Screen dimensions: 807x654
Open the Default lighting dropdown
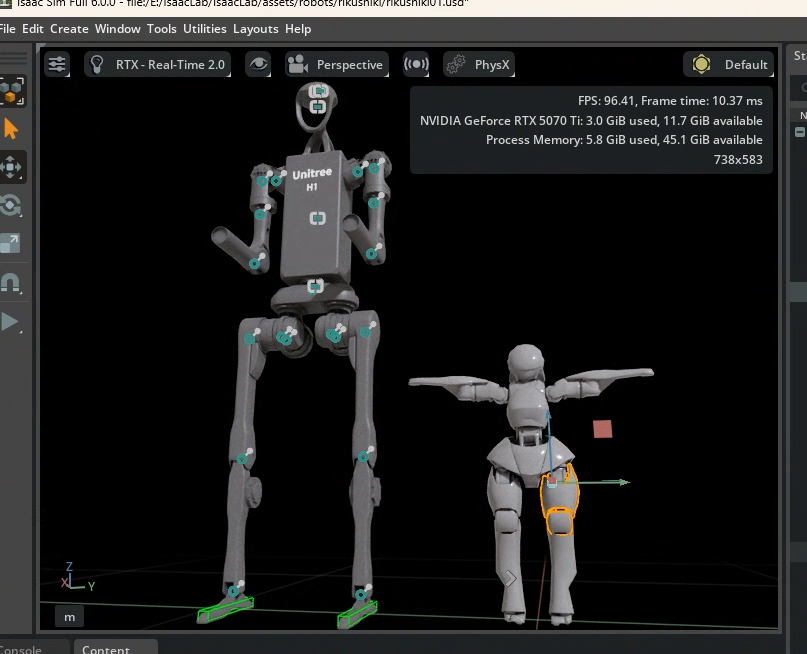pyautogui.click(x=729, y=64)
